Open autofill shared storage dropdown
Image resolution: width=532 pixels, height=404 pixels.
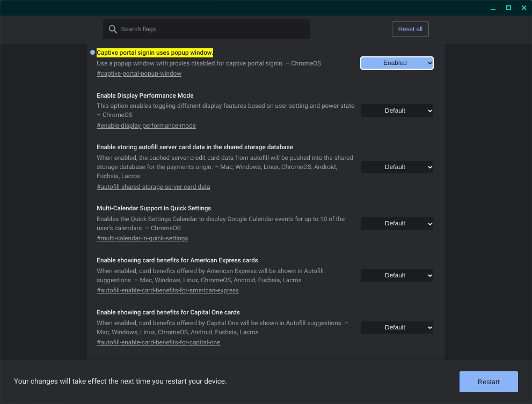(x=397, y=167)
